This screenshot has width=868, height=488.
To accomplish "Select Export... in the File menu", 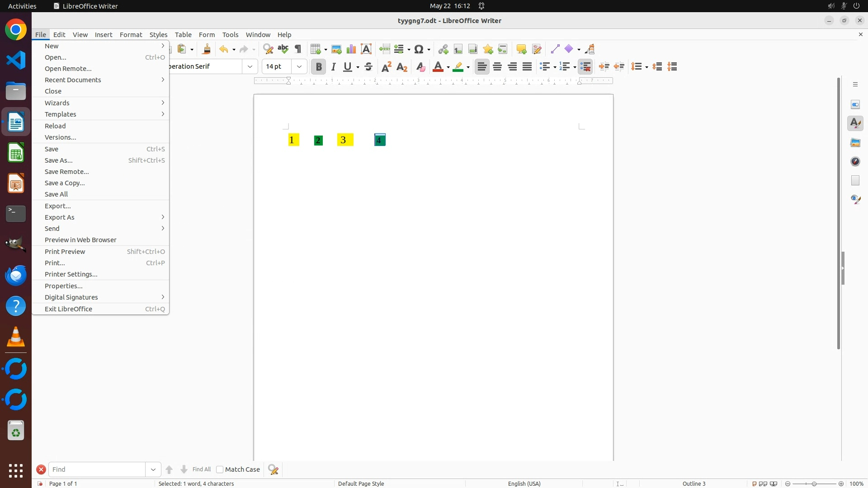I will 58,206.
